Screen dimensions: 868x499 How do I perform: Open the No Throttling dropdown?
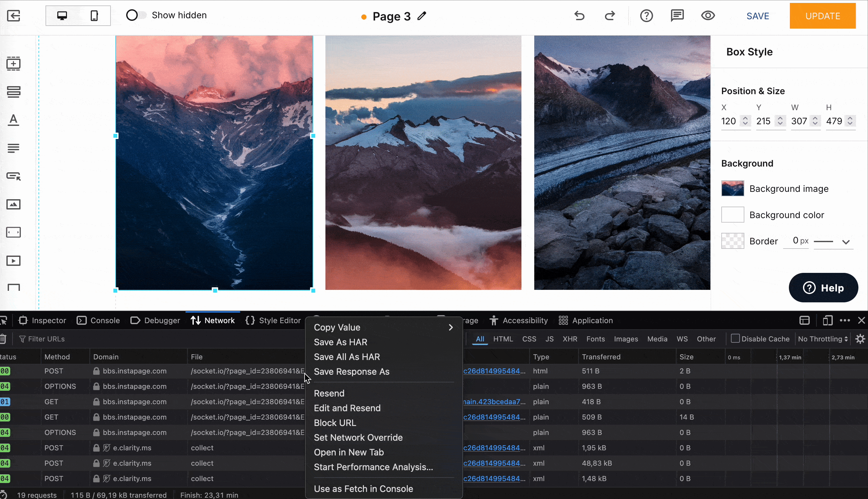pos(823,339)
